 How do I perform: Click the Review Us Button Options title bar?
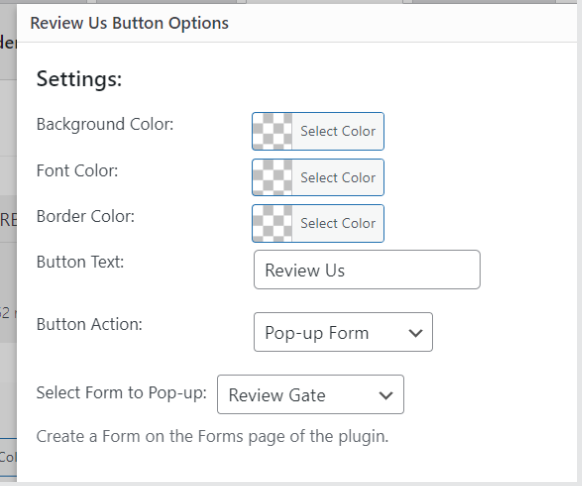click(297, 23)
